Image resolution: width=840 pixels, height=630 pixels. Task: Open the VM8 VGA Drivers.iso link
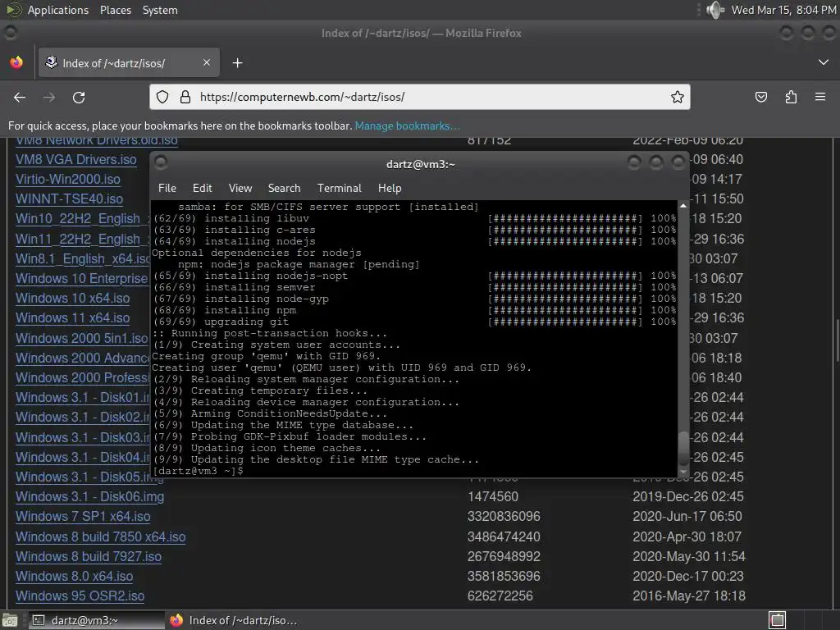[x=76, y=160]
